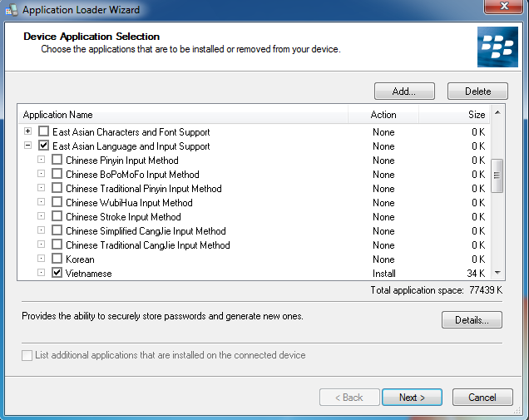Check Chinese Simplified CangJie Input Method
529x420 pixels.
(x=57, y=230)
